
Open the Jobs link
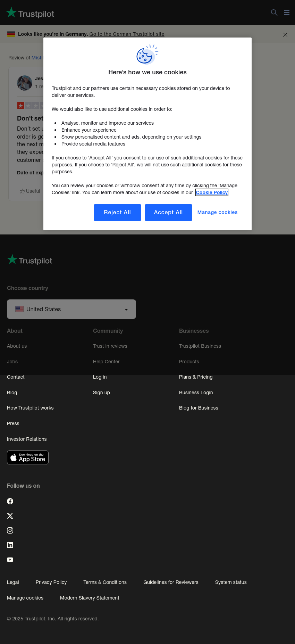[12, 362]
